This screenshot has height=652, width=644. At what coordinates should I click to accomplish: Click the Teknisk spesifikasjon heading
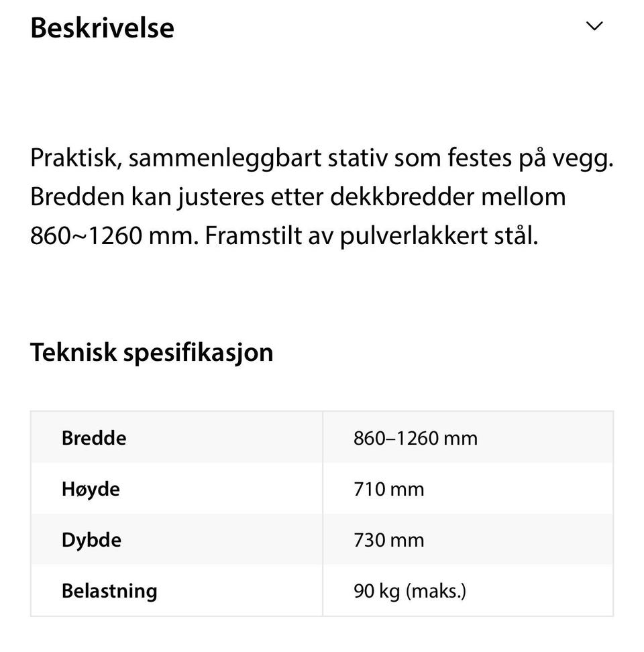pos(152,353)
